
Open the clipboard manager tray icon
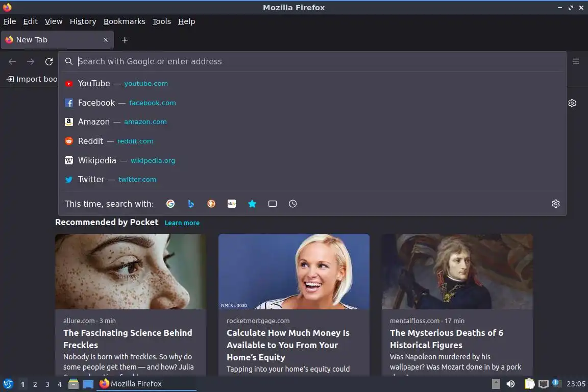(529, 384)
